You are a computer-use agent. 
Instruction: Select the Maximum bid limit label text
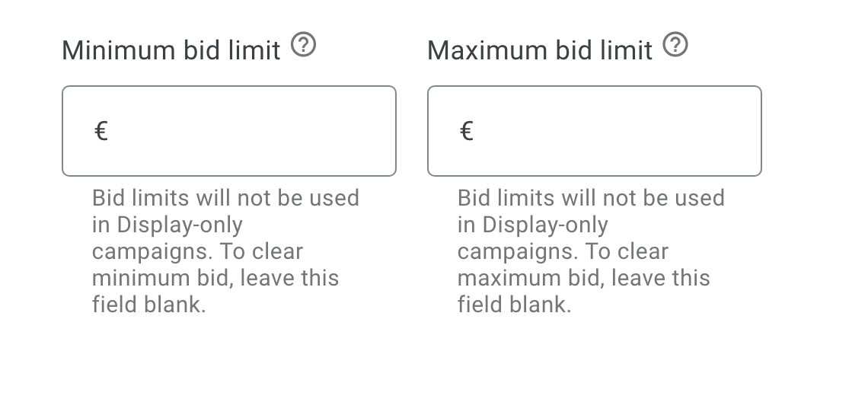tap(540, 50)
